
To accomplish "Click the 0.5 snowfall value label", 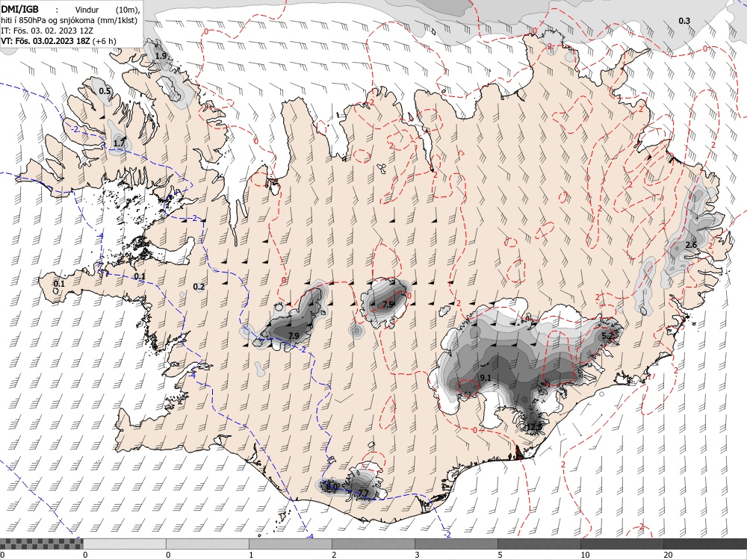I will tap(105, 91).
